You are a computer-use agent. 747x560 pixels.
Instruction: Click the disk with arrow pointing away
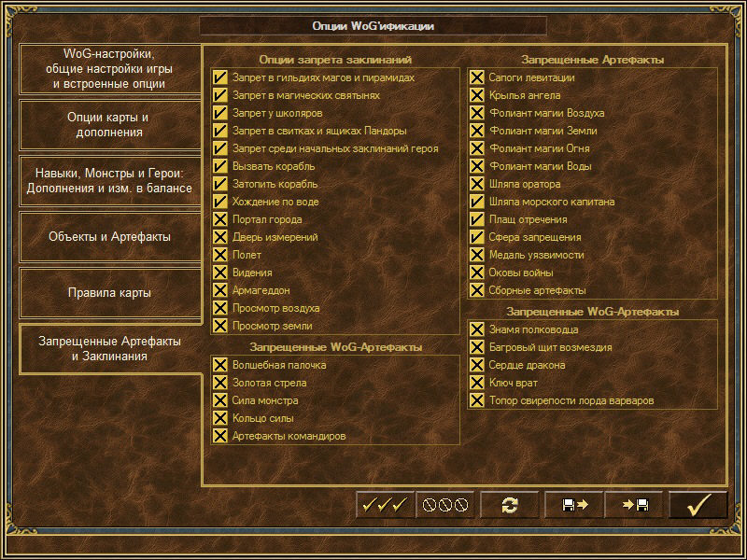point(573,505)
